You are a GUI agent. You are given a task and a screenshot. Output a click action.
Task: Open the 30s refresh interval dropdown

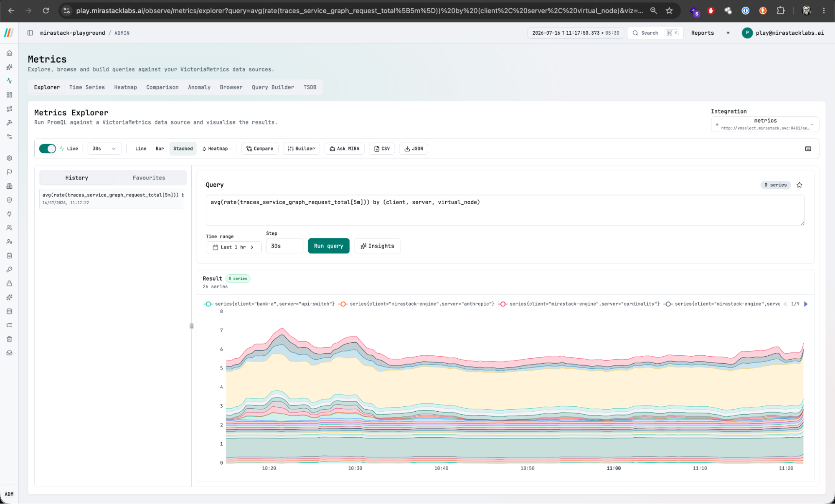click(104, 149)
